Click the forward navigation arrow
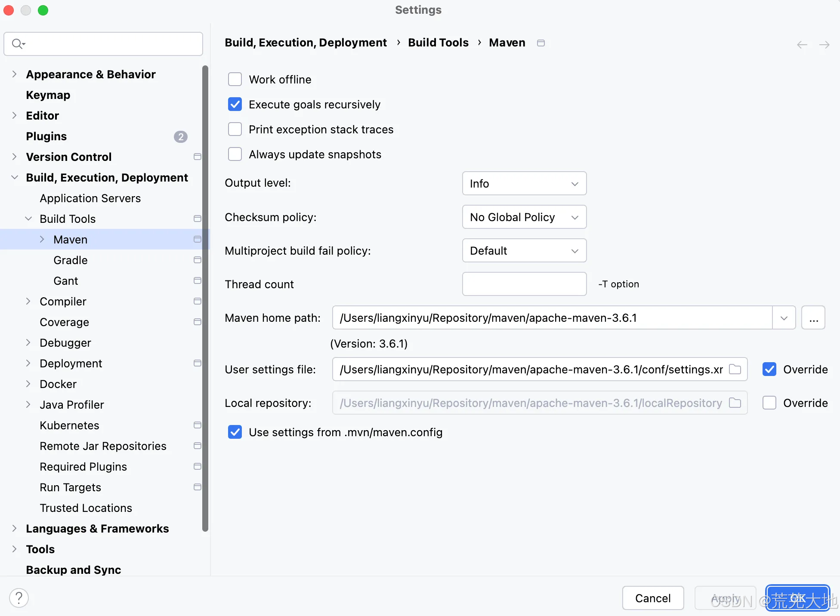 pos(824,45)
